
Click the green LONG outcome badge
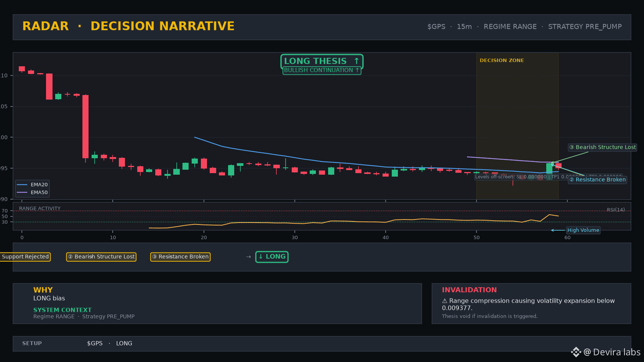click(x=272, y=257)
